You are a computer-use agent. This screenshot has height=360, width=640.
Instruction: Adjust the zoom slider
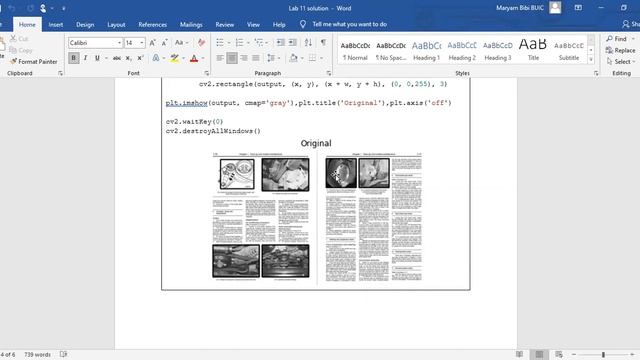click(603, 354)
